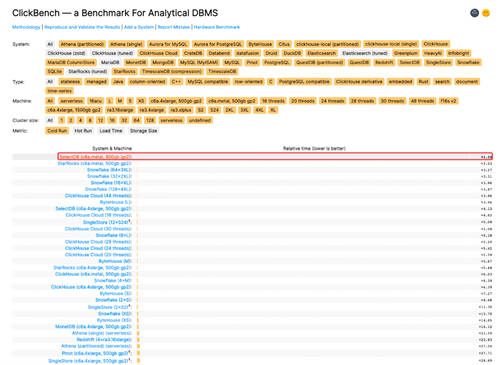Toggle the Snowflake system filter
The width and height of the screenshot is (500, 365).
coord(468,62)
